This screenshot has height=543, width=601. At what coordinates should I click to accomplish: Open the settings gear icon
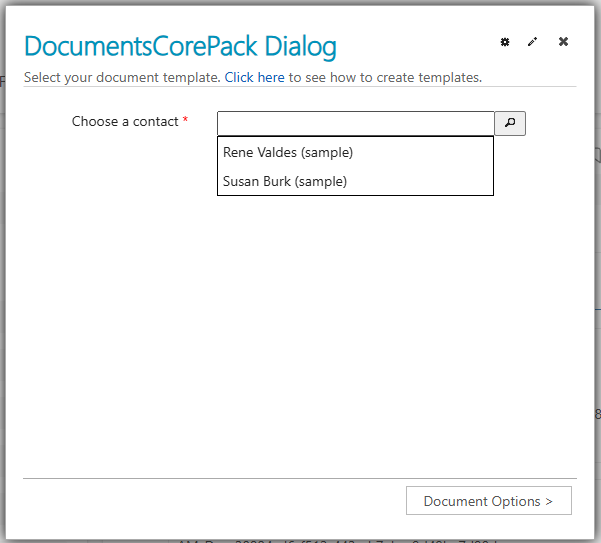point(505,42)
